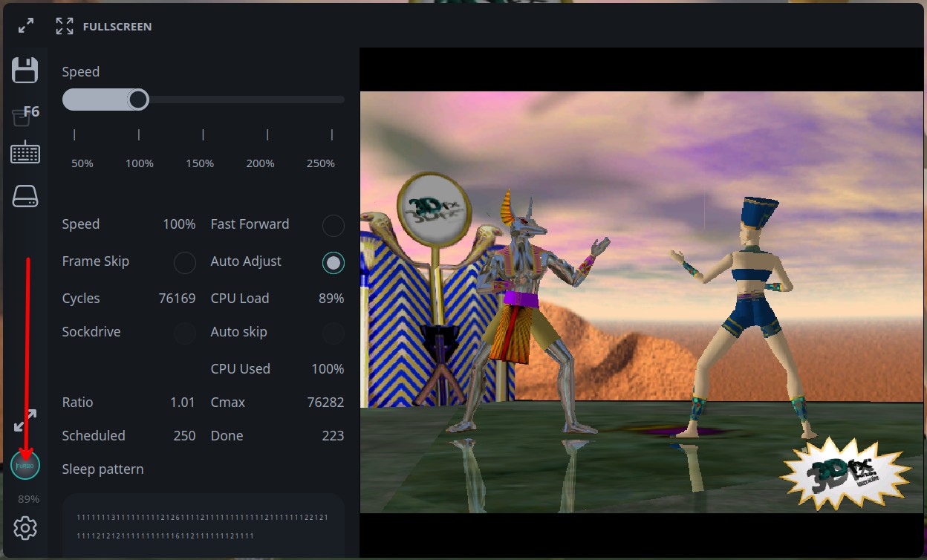Click the Scheduled value 250
This screenshot has height=560, width=927.
(x=184, y=436)
